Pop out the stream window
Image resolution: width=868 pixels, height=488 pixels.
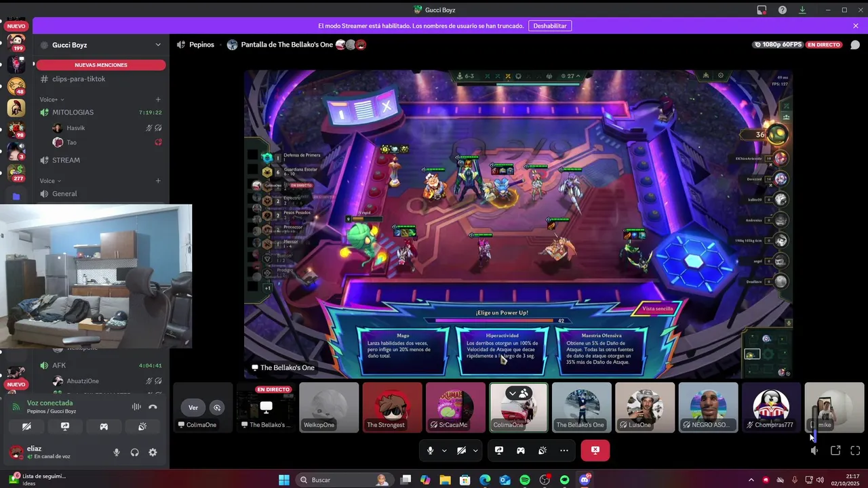click(835, 450)
